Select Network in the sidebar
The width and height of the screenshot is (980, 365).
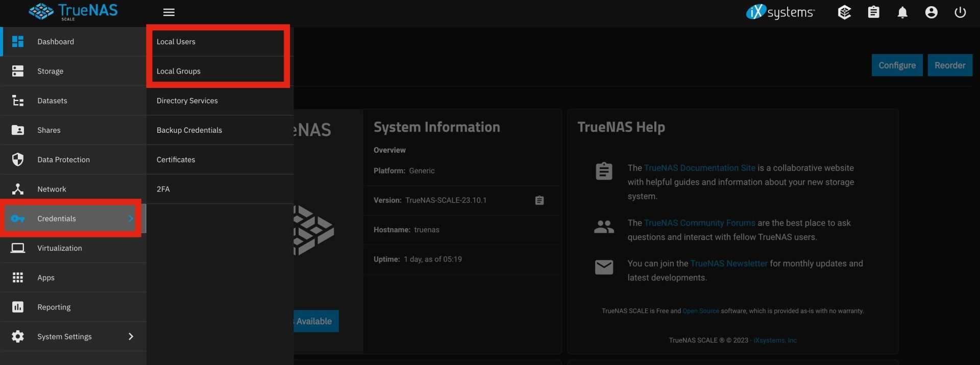pos(73,189)
